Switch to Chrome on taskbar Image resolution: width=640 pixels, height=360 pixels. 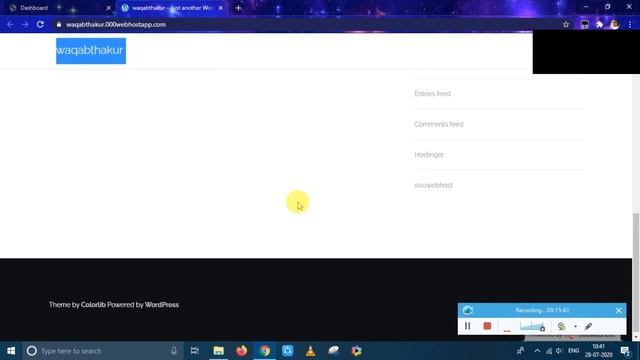[264, 351]
